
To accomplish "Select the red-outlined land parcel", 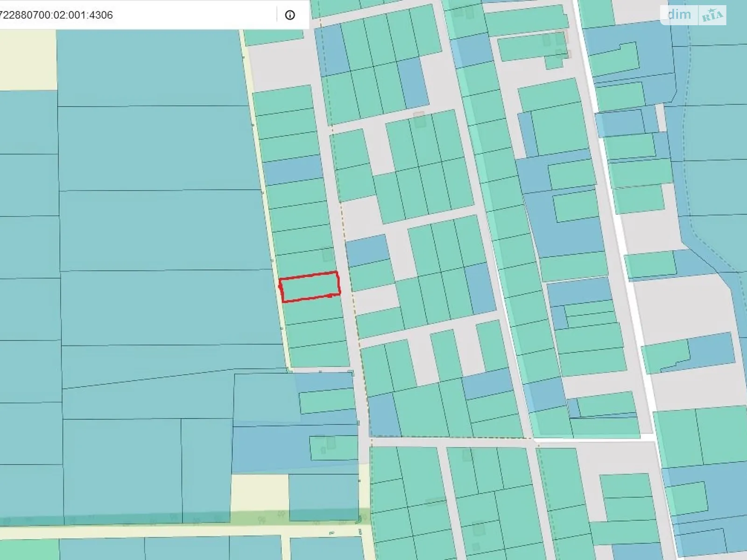I will pyautogui.click(x=310, y=287).
